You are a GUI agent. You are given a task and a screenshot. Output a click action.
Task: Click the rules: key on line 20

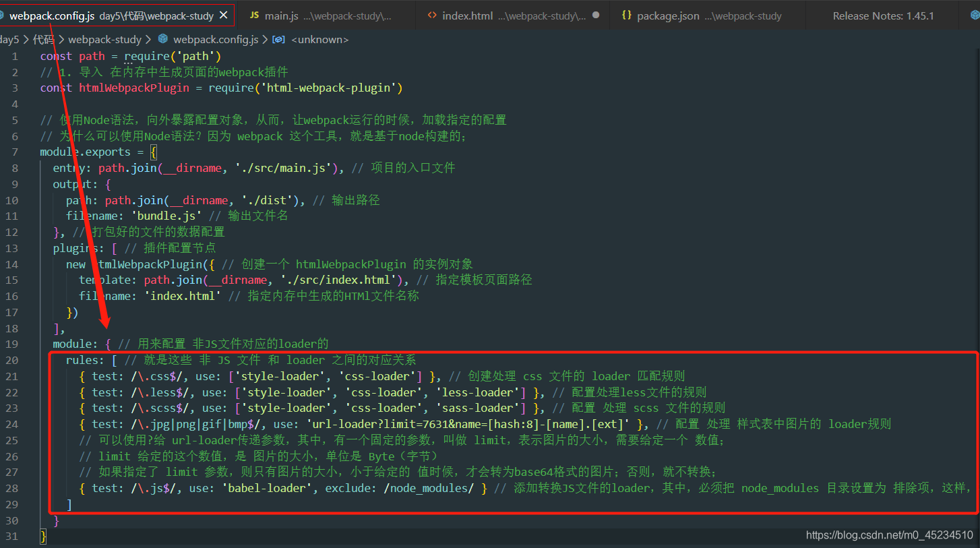coord(86,360)
